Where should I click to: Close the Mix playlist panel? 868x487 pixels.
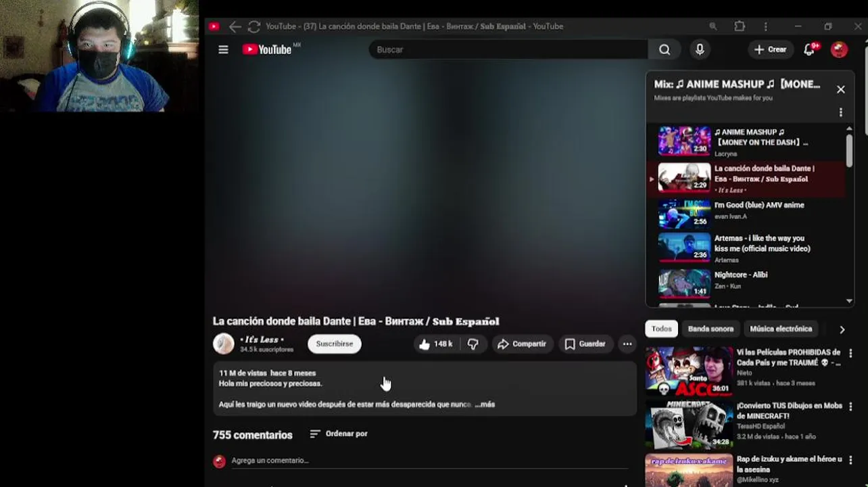840,89
